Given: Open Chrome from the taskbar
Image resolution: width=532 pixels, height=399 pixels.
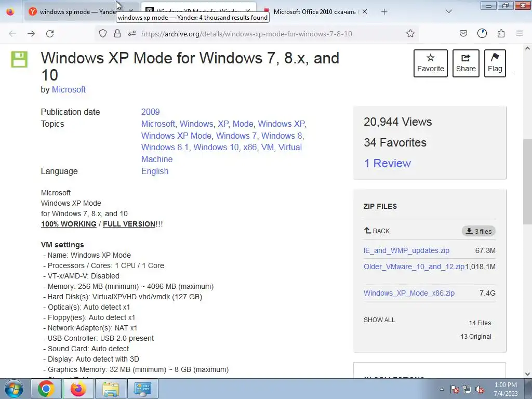Looking at the screenshot, I should pyautogui.click(x=46, y=389).
